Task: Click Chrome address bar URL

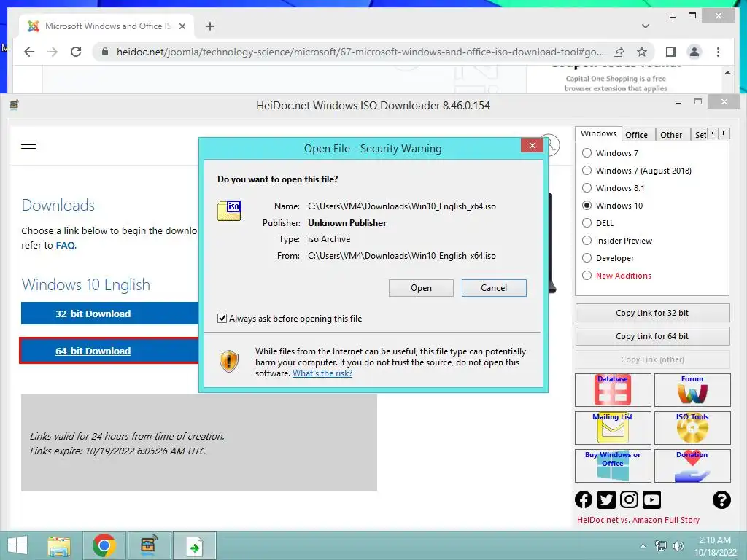Action: point(360,52)
